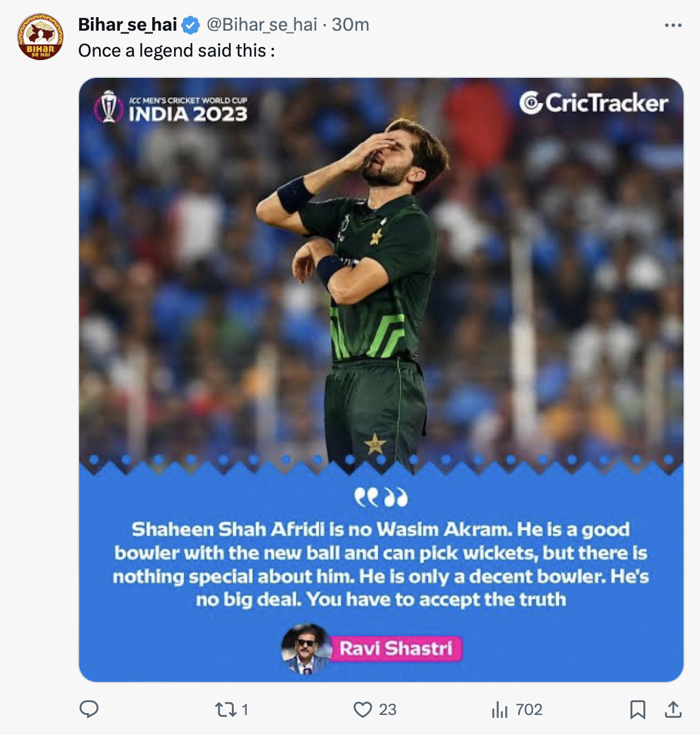Like the tweet with the heart icon

coord(362,709)
